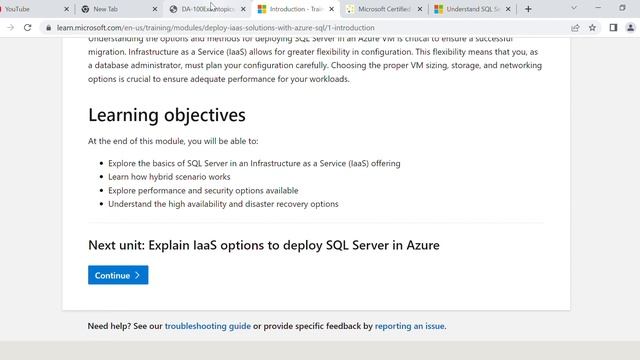Viewport: 640px width, 360px height.
Task: Open a new tab with the plus icon
Action: pyautogui.click(x=528, y=9)
